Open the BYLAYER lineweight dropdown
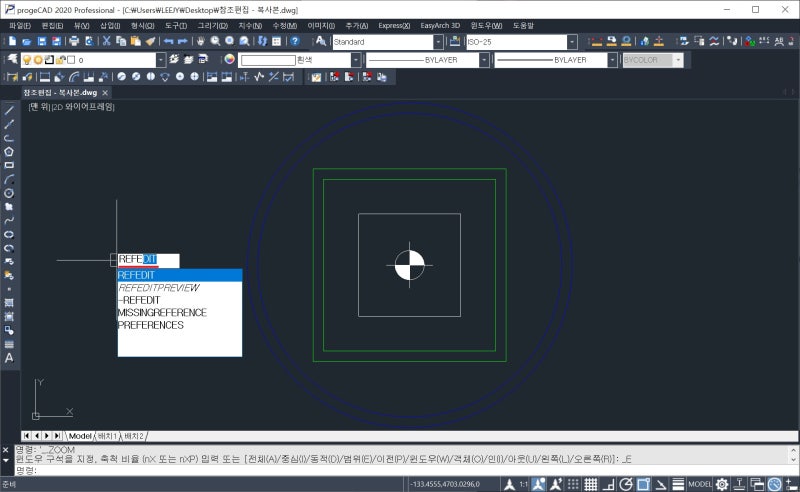 click(x=612, y=60)
